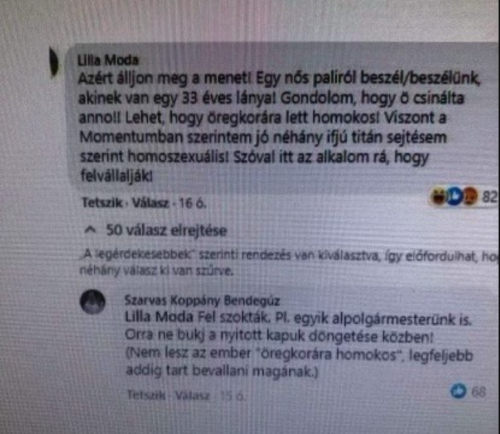Open Lilla Moda's profile picture
This screenshot has height=434, width=500.
pos(54,62)
